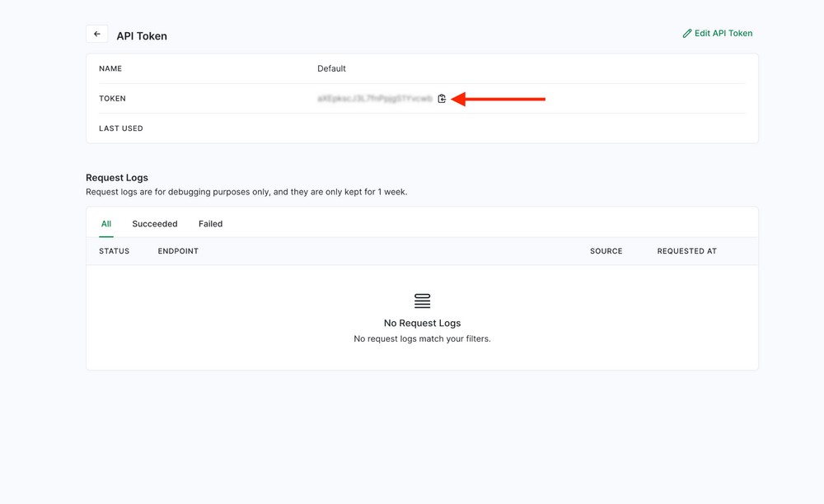This screenshot has height=504, width=824.
Task: Select the All filter tab
Action: (105, 223)
